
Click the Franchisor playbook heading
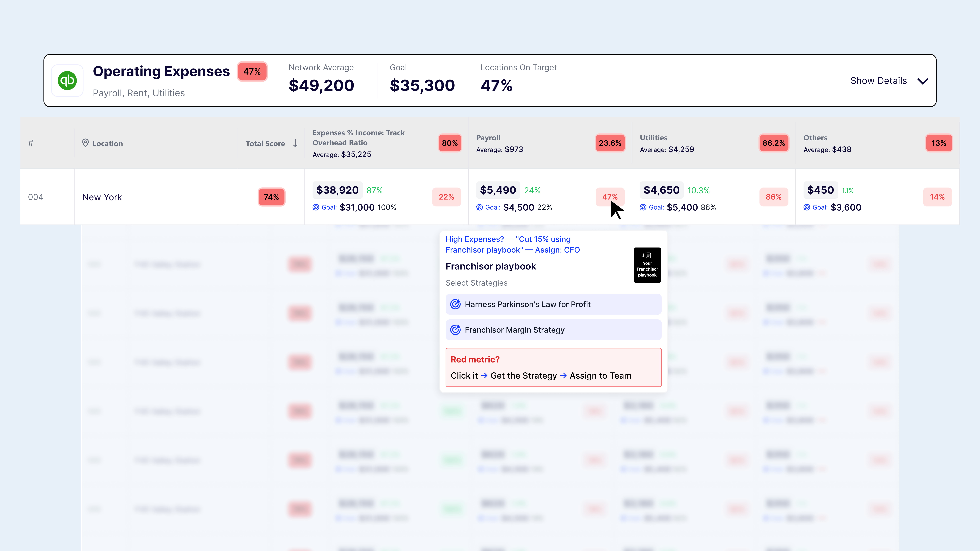click(x=491, y=266)
